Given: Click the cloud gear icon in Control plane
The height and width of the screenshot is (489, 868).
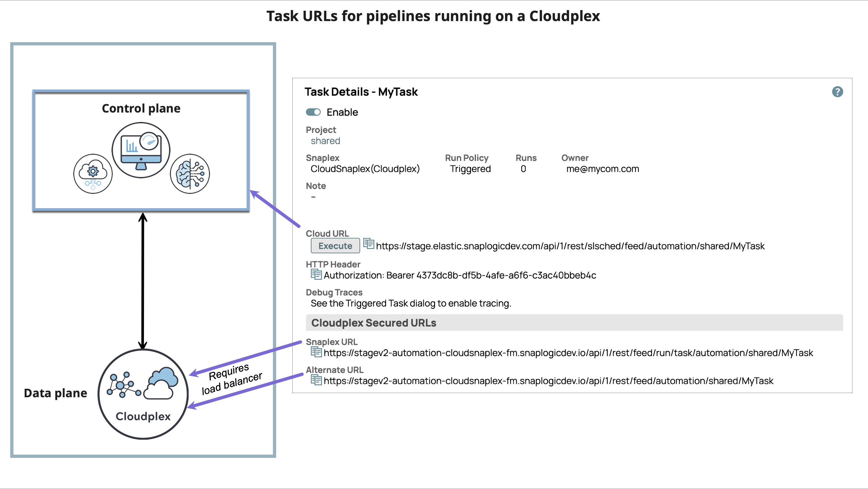Looking at the screenshot, I should 93,174.
